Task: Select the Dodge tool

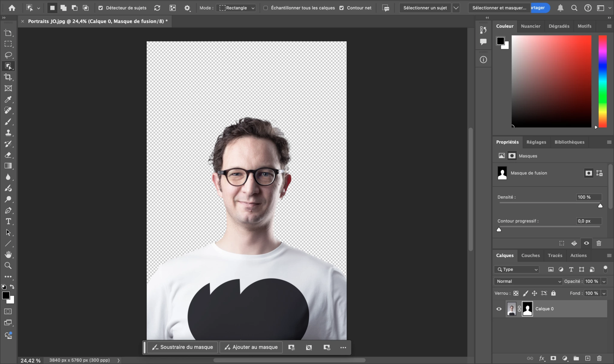Action: tap(8, 199)
